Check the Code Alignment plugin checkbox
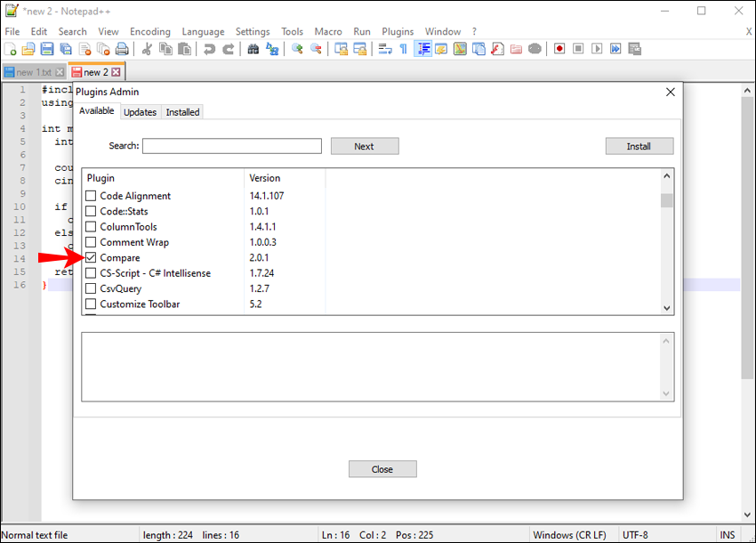756x543 pixels. (x=91, y=196)
